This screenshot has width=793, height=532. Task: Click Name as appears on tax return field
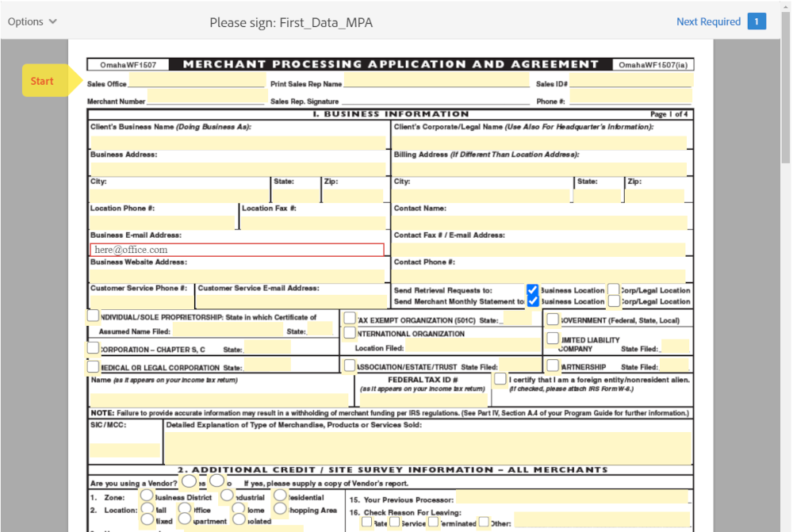219,400
